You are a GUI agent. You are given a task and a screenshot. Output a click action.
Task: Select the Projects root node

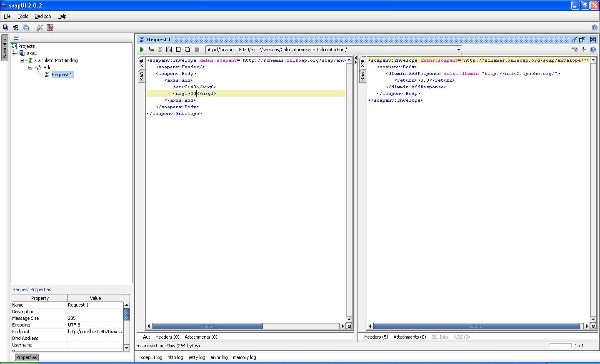coord(26,46)
